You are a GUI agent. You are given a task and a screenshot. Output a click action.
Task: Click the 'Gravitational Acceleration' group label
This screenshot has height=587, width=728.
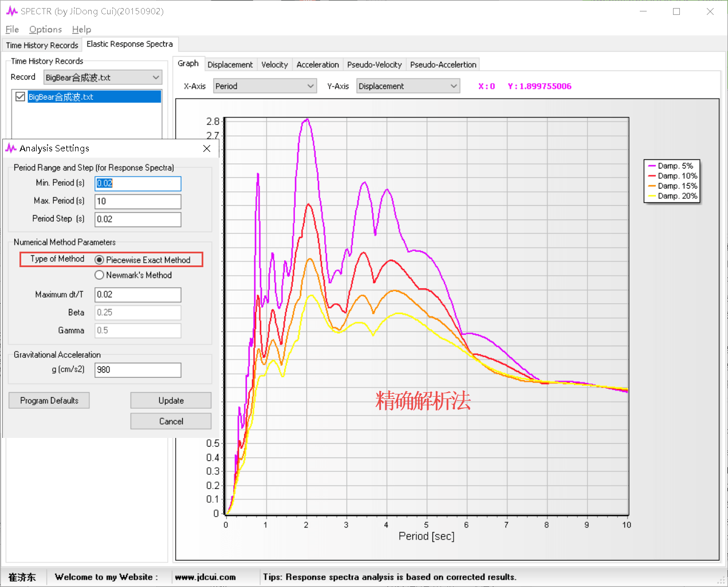(x=57, y=355)
